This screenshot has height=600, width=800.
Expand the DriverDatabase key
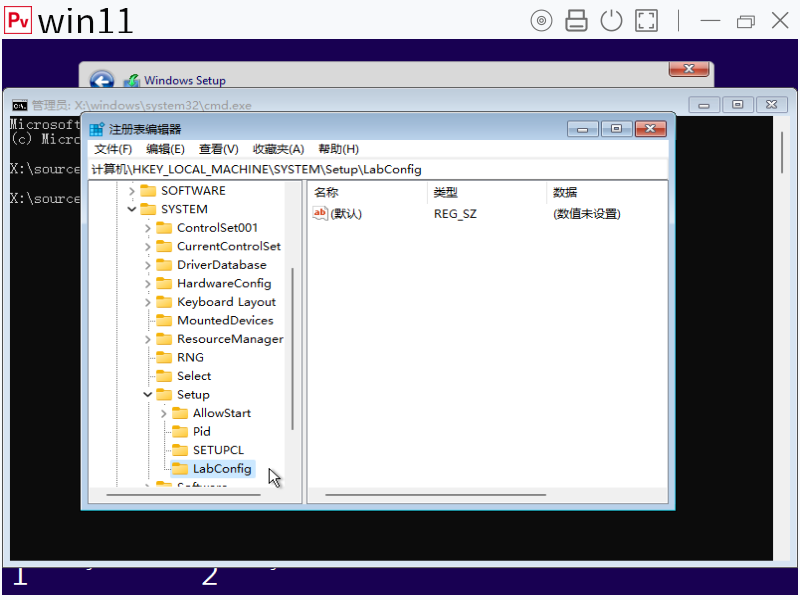tap(147, 265)
